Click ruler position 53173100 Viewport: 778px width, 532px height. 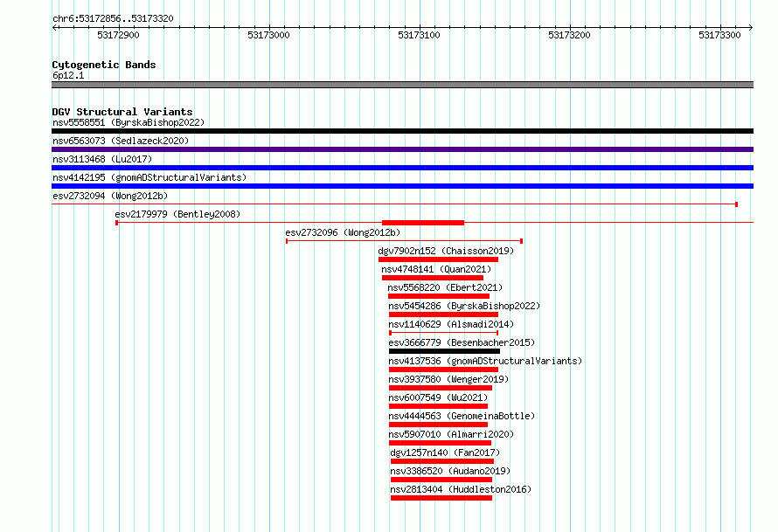[x=419, y=35]
